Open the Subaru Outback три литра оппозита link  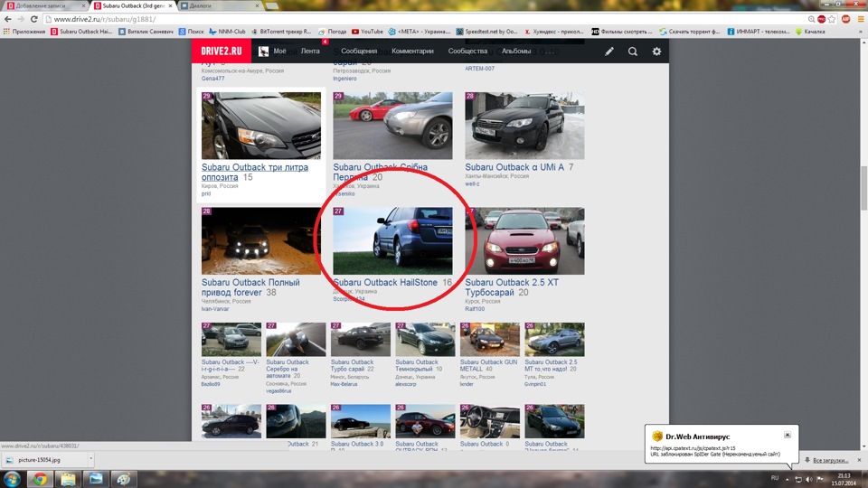point(255,172)
